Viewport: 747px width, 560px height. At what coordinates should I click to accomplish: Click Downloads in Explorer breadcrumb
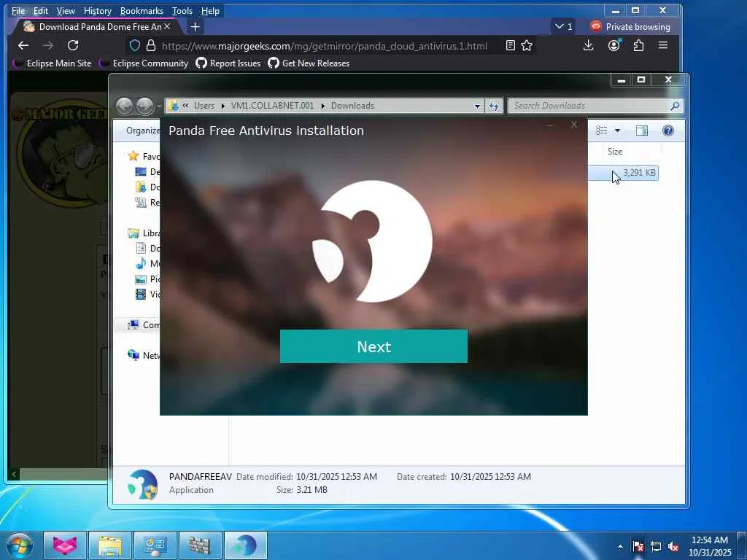pyautogui.click(x=352, y=106)
